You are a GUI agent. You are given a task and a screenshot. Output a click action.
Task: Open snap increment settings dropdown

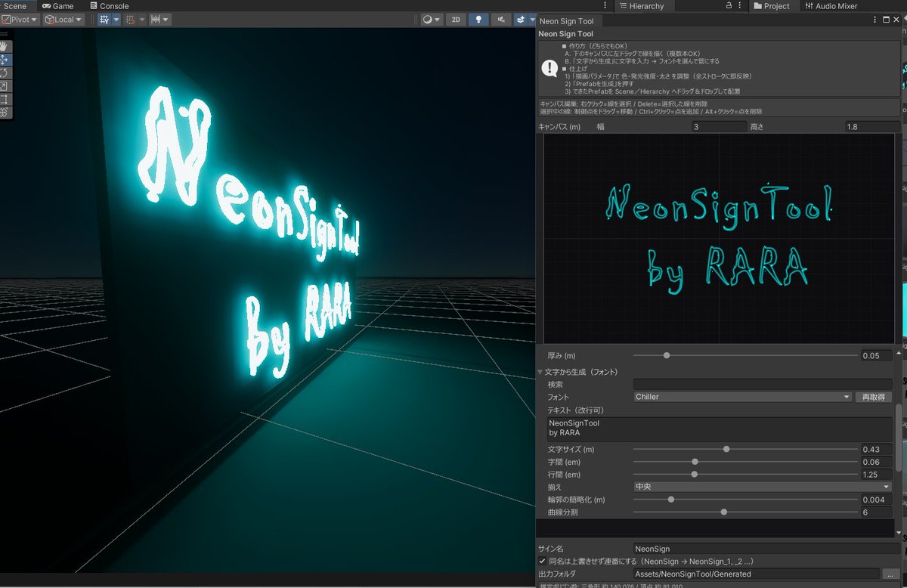[x=159, y=20]
